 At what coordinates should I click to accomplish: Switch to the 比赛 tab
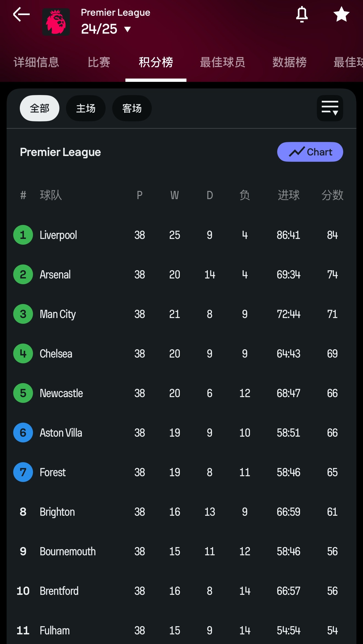(x=99, y=62)
